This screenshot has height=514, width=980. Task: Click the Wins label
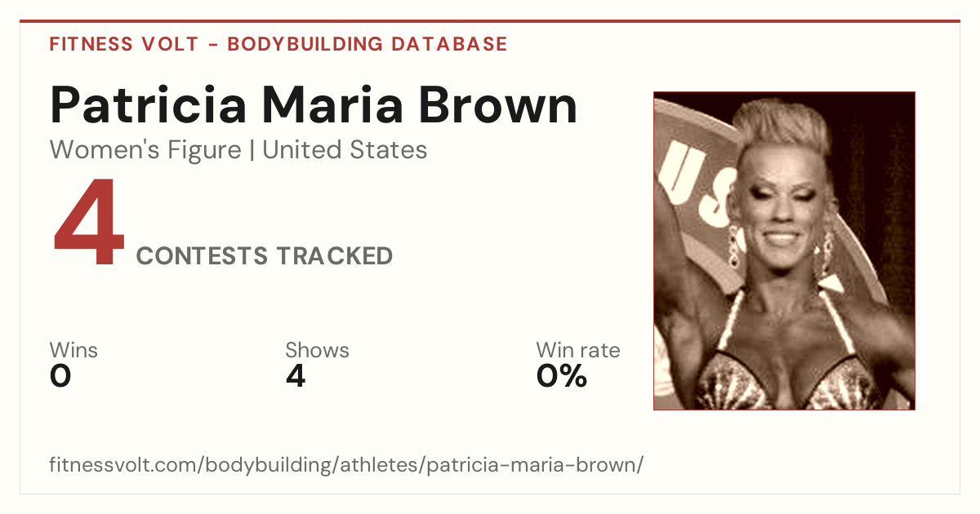coord(73,350)
